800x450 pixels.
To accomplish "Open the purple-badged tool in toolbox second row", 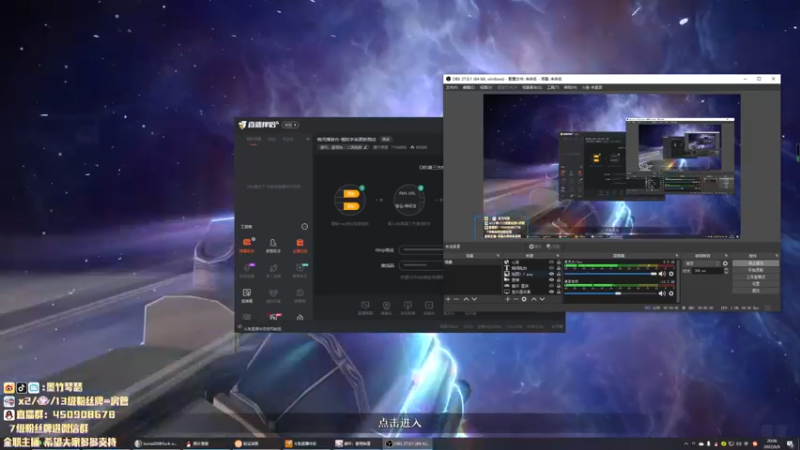I will pos(247,270).
